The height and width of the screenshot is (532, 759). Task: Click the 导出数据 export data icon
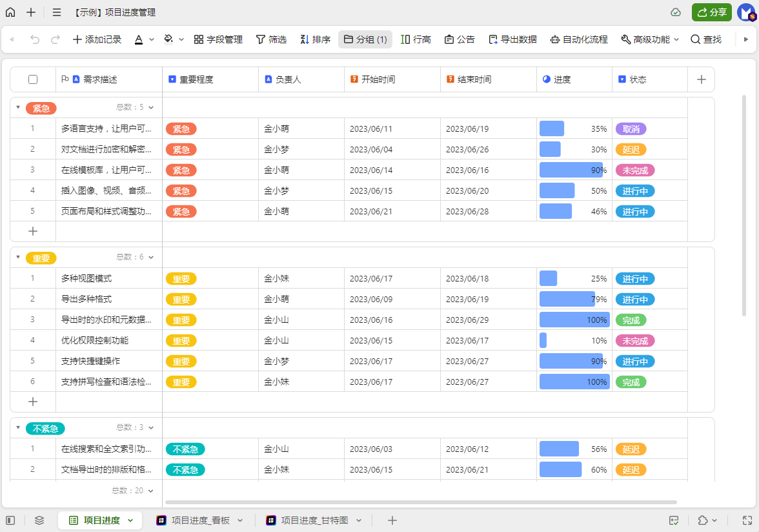pos(512,39)
